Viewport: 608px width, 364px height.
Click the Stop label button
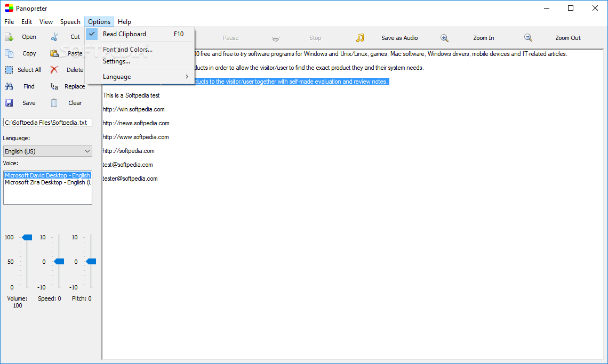point(315,38)
